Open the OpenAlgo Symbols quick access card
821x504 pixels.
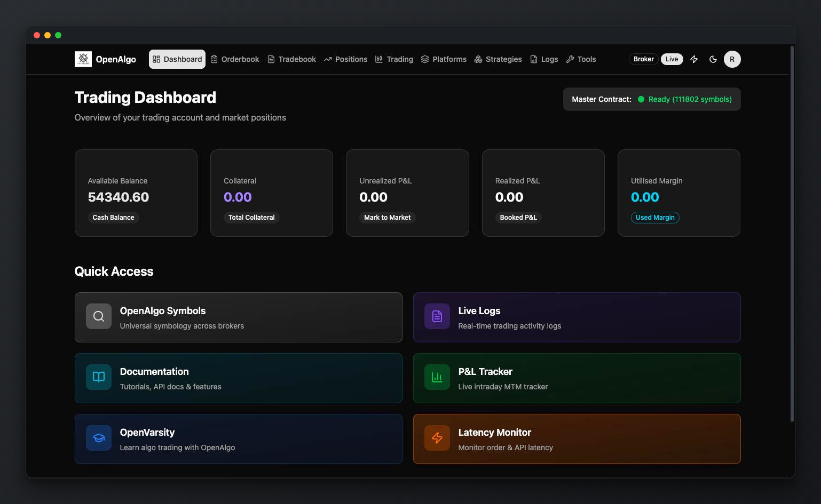click(x=238, y=317)
